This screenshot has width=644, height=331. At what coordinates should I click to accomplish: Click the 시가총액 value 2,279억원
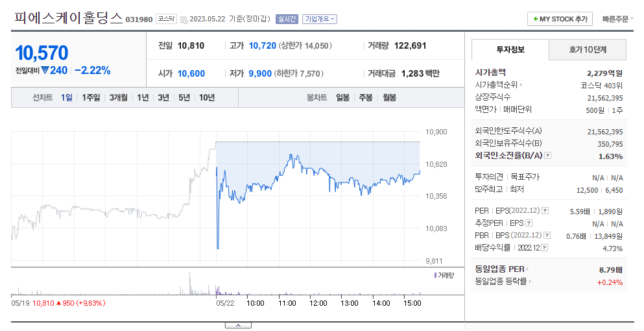(x=604, y=73)
